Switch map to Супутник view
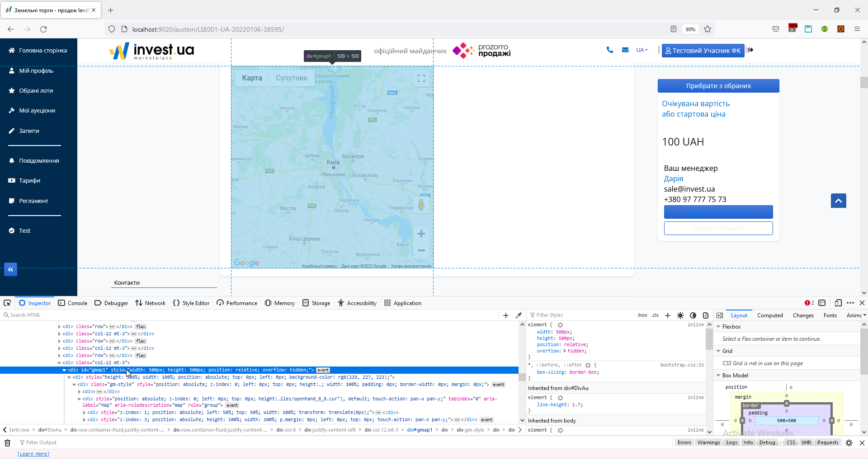868x470 pixels. pos(292,78)
